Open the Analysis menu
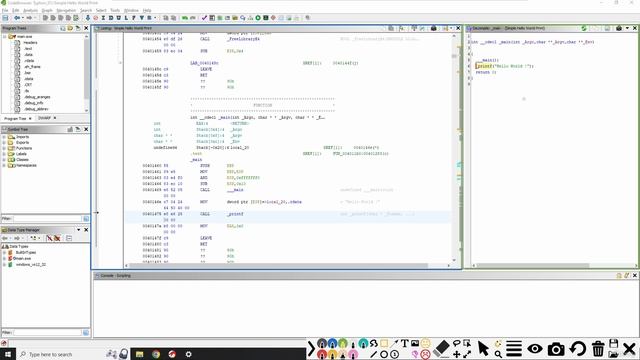Viewport: 640px width, 360px height. point(30,10)
